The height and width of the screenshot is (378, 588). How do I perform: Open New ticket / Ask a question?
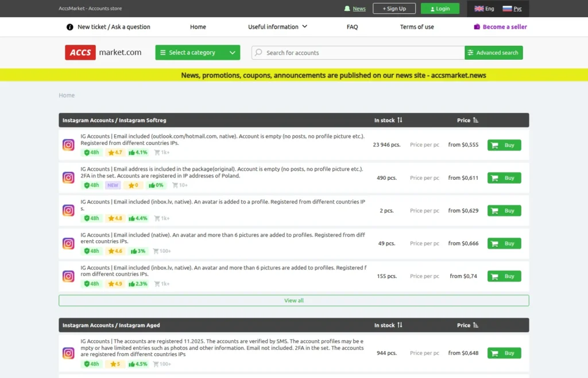click(114, 26)
